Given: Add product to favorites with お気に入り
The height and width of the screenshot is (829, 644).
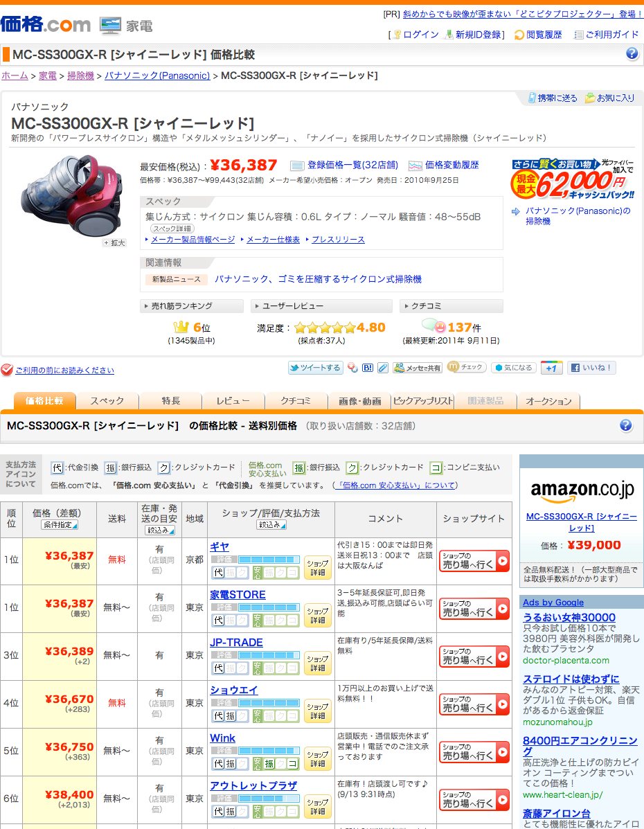Looking at the screenshot, I should pyautogui.click(x=609, y=98).
